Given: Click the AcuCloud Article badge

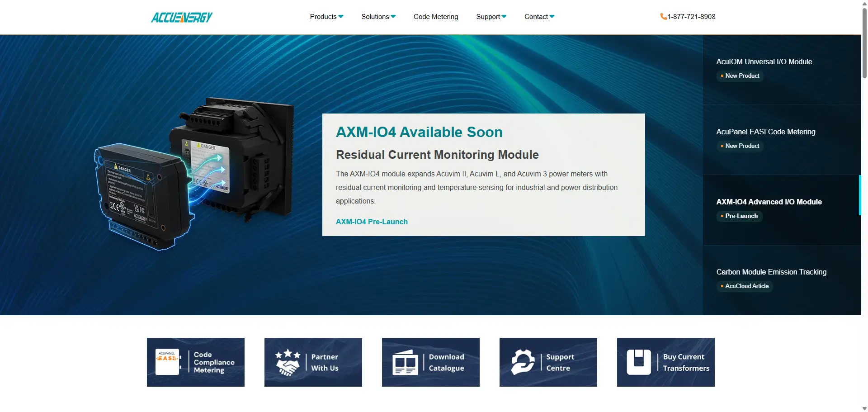Looking at the screenshot, I should (745, 286).
